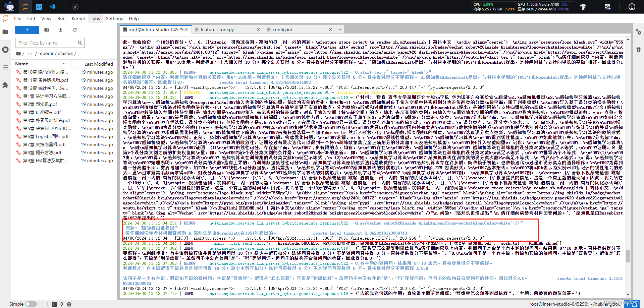Launch the VS Code icon
The height and width of the screenshot is (308, 644).
52,6
